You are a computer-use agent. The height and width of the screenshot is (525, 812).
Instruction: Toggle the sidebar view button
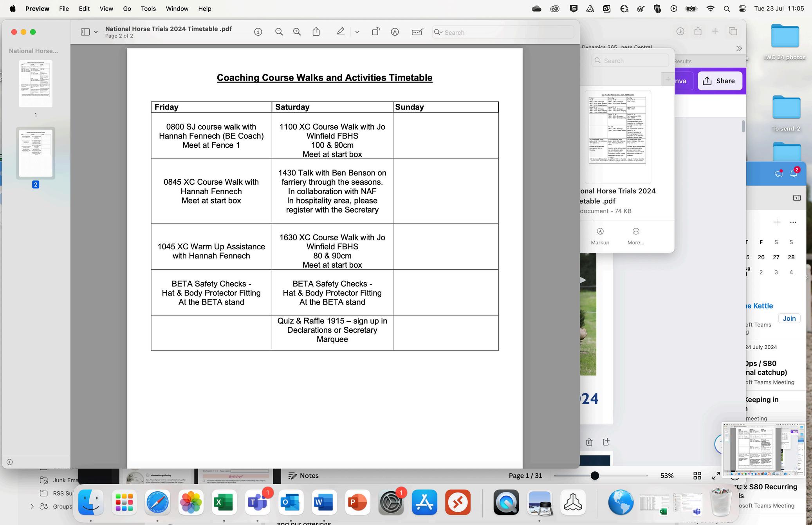[x=85, y=32]
